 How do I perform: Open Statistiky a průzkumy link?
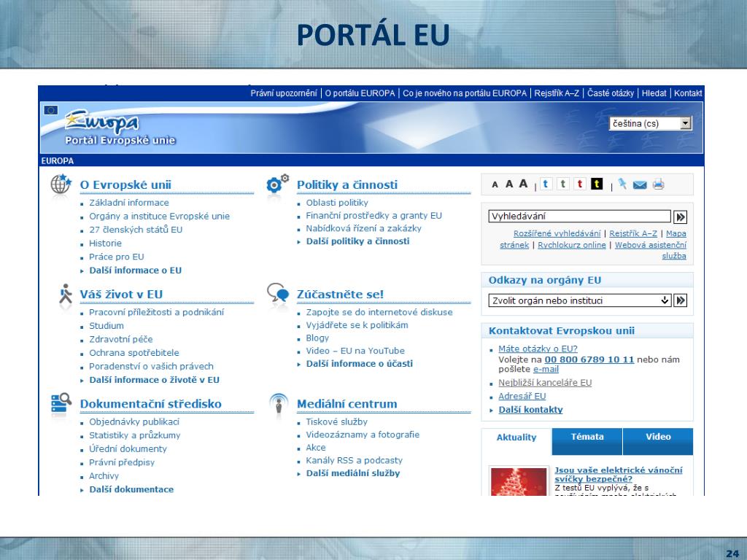pyautogui.click(x=134, y=435)
